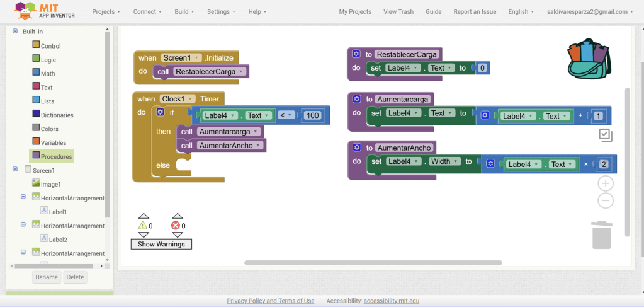This screenshot has width=644, height=307.
Task: Click the yellow warning triangle icon
Action: click(142, 226)
